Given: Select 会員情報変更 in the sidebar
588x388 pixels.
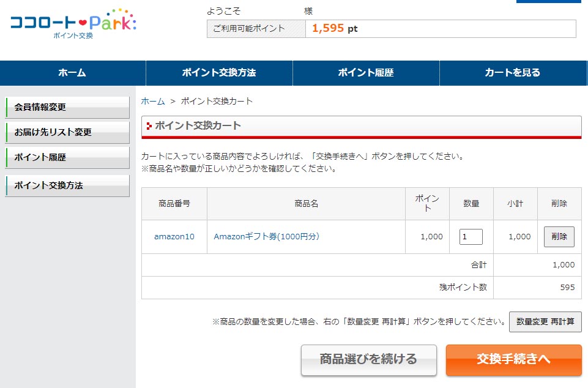Looking at the screenshot, I should [67, 107].
